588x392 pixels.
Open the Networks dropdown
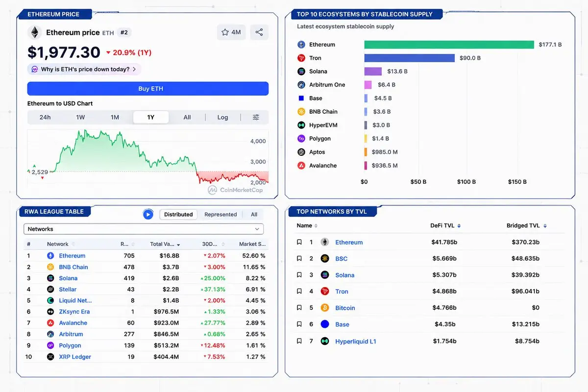click(x=144, y=229)
